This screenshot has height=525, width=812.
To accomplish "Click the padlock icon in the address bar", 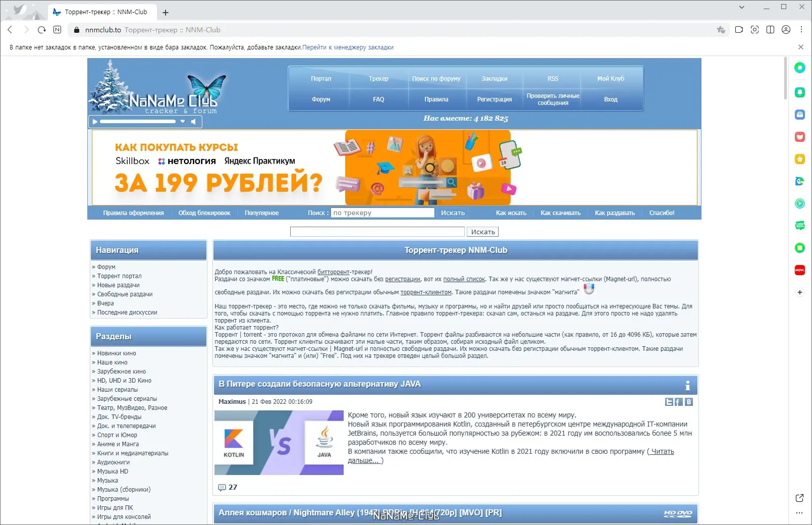I will [77, 30].
